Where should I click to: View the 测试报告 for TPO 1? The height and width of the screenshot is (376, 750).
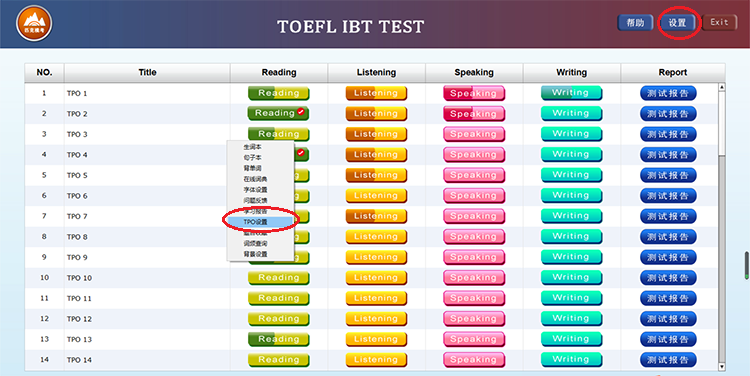pyautogui.click(x=668, y=93)
